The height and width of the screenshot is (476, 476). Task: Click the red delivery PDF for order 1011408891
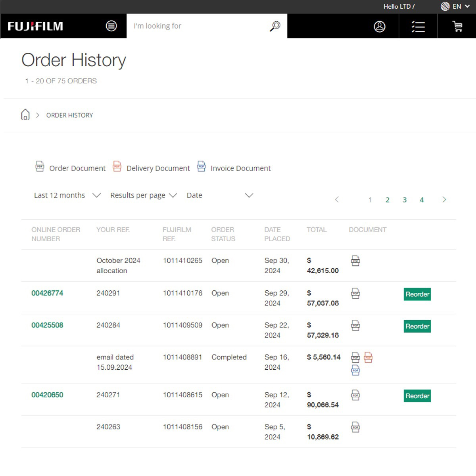(367, 357)
